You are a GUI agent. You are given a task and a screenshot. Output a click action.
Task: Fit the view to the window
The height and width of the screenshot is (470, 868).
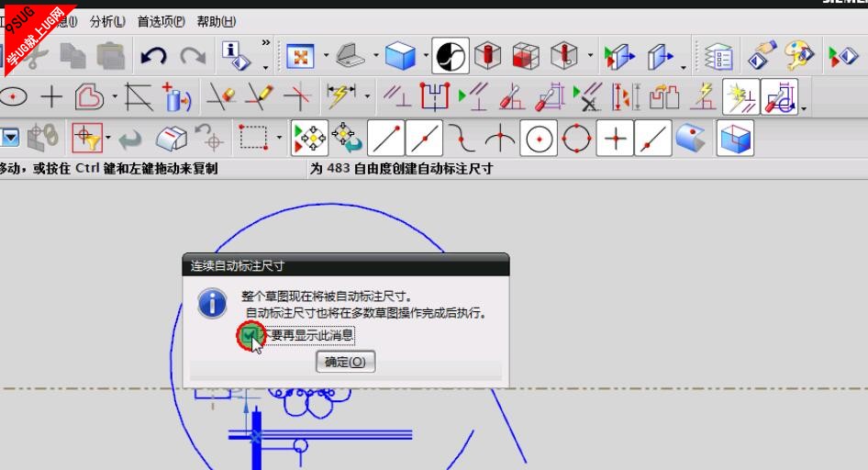pos(300,57)
